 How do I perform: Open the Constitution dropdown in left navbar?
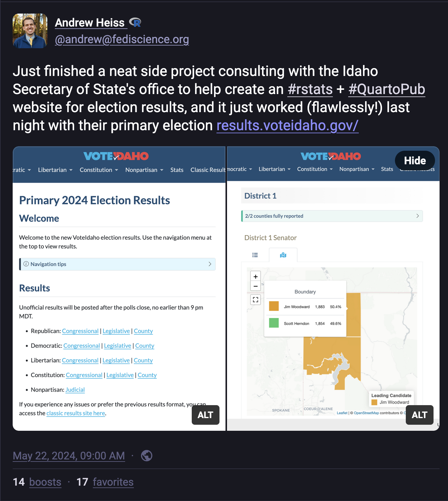[99, 170]
